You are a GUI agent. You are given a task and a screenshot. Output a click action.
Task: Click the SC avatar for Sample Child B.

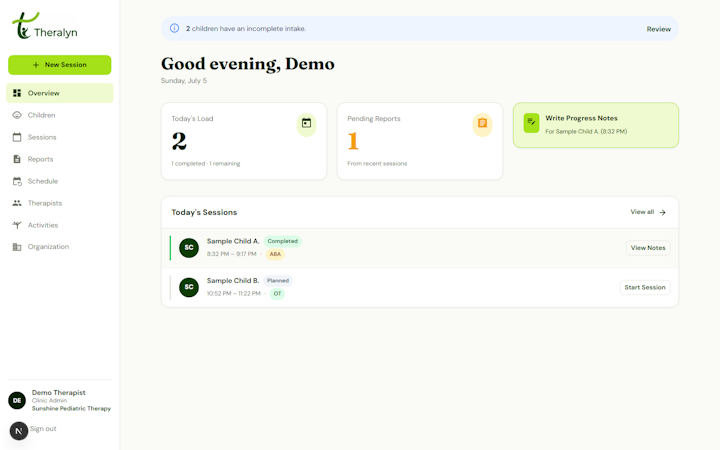(189, 287)
